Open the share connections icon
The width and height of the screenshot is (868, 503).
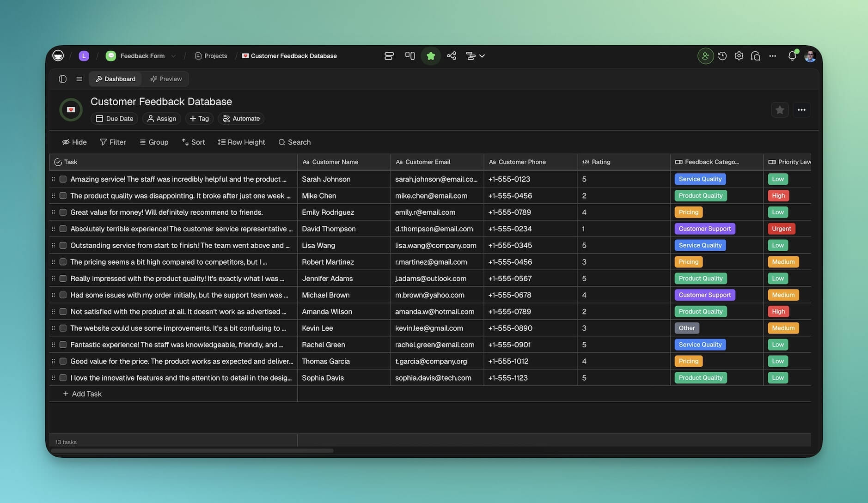[x=452, y=56]
